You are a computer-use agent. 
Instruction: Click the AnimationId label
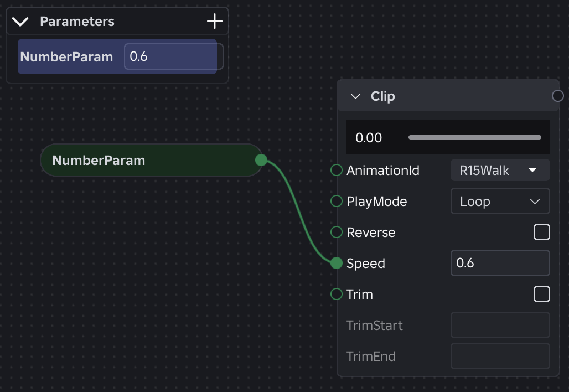383,170
